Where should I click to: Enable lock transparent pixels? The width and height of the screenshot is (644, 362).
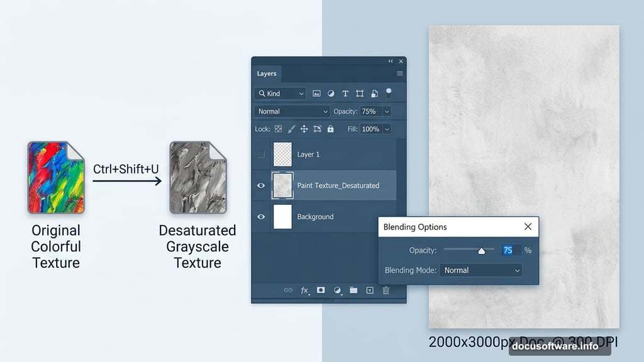coord(278,129)
